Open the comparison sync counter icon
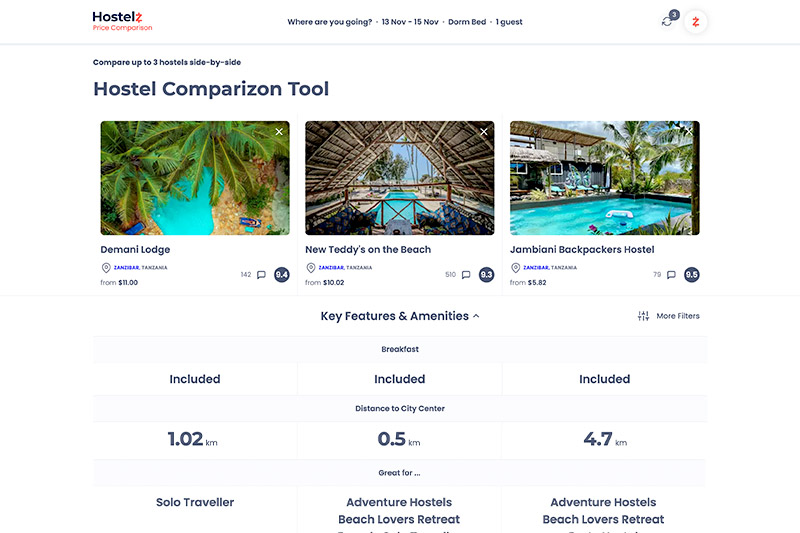This screenshot has width=800, height=533. [x=667, y=22]
